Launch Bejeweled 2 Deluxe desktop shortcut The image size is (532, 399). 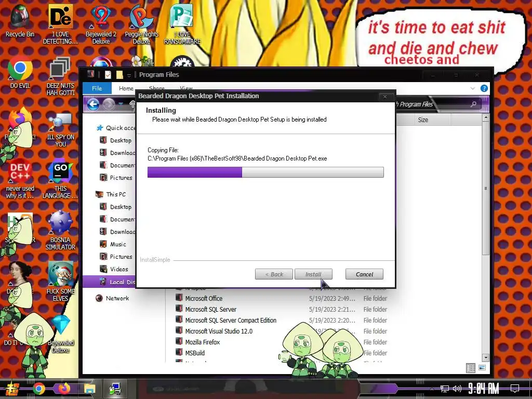(x=101, y=24)
